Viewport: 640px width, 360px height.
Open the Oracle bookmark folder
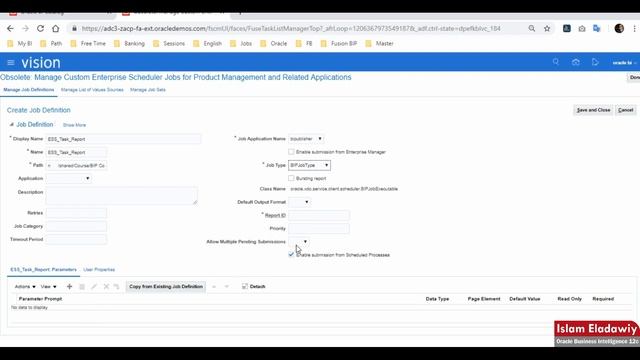point(274,43)
